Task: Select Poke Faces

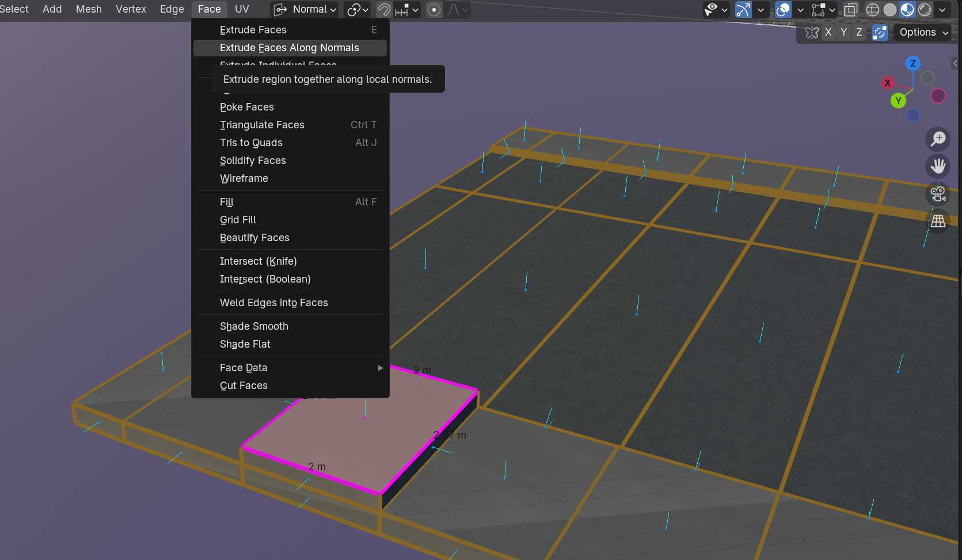Action: coord(290,107)
